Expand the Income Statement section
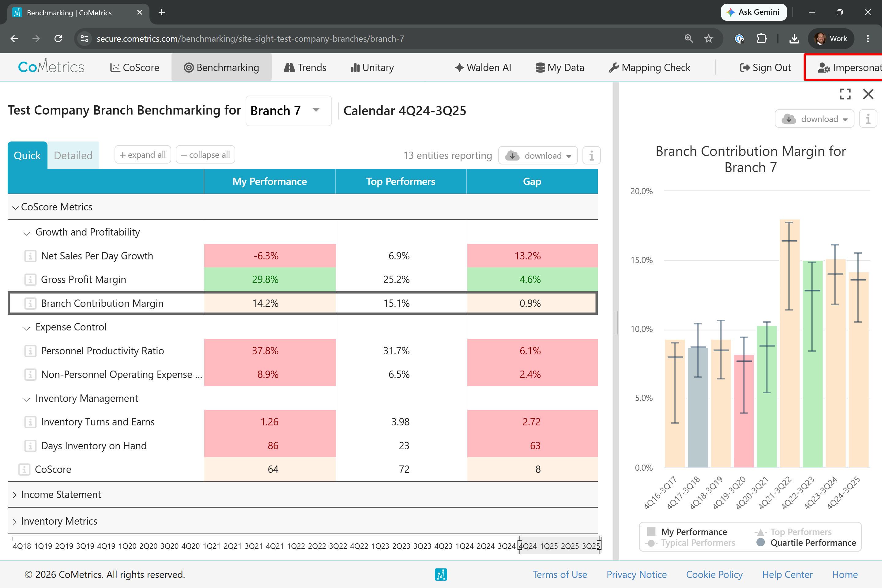882x588 pixels. pos(15,495)
